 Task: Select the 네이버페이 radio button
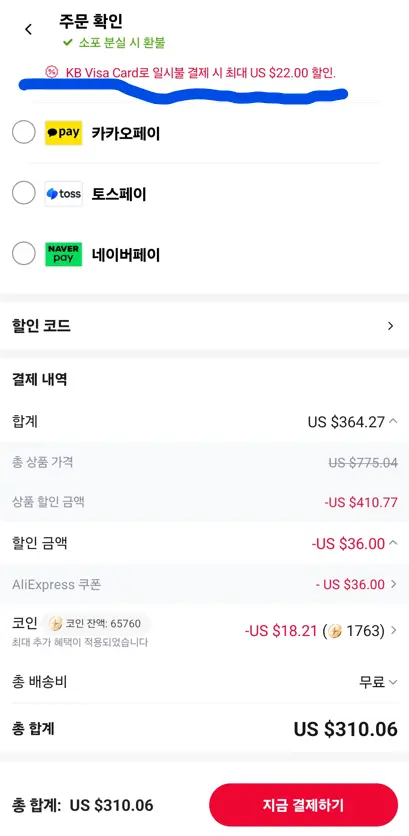tap(23, 254)
